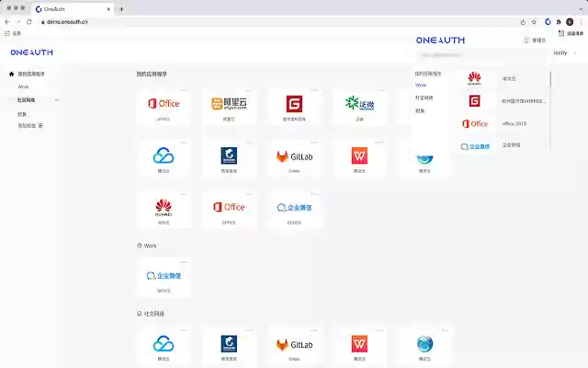Launch the first Office card in the top grid
Viewport: 588px width, 368px height.
[x=164, y=107]
